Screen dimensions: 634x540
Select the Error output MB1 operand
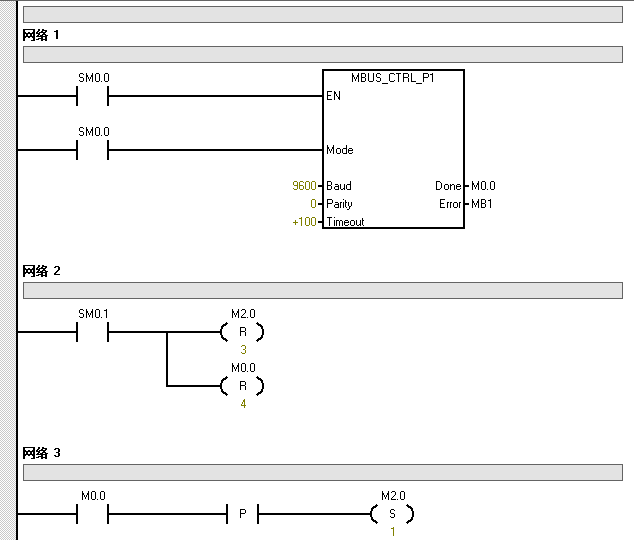tap(481, 204)
